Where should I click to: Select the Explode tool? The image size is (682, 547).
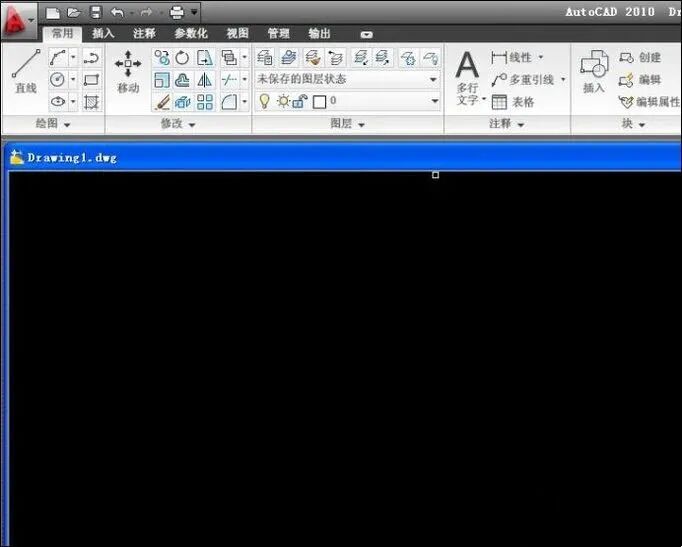(x=182, y=102)
